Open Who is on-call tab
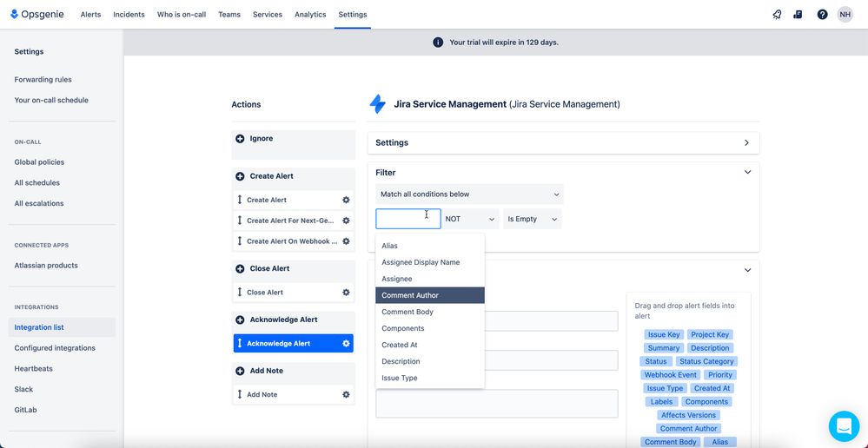Viewport: 868px width, 448px height. click(182, 15)
